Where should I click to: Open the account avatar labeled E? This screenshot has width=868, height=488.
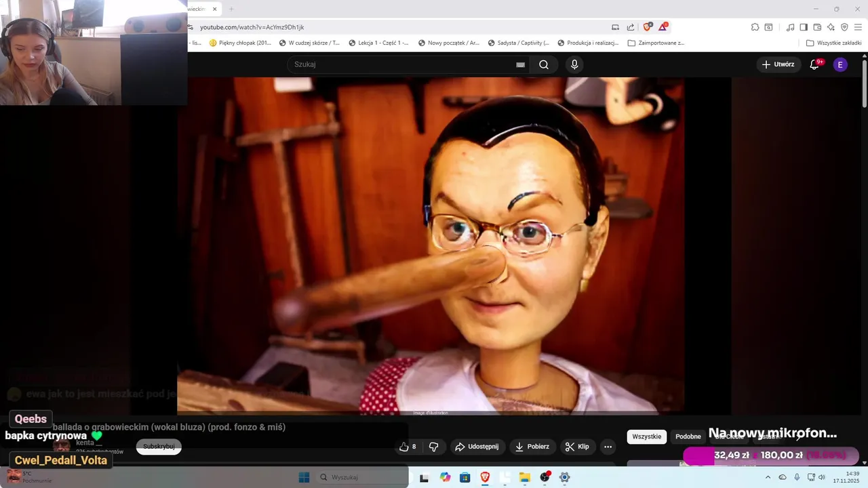[x=840, y=64]
